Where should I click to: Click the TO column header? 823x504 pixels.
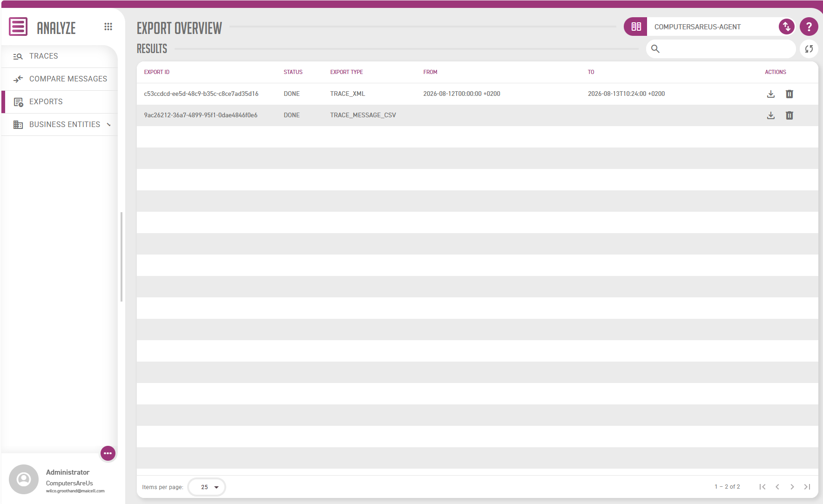coord(591,72)
